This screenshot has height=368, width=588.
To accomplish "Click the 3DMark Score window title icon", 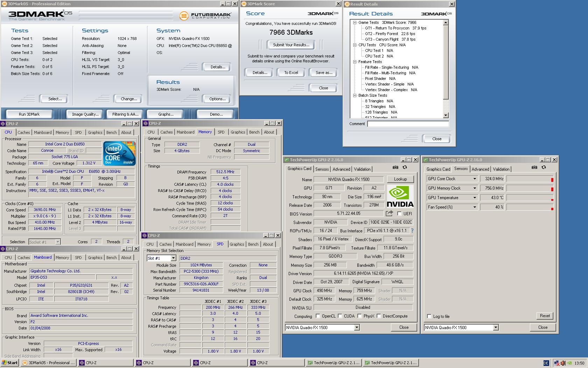I will click(x=244, y=4).
